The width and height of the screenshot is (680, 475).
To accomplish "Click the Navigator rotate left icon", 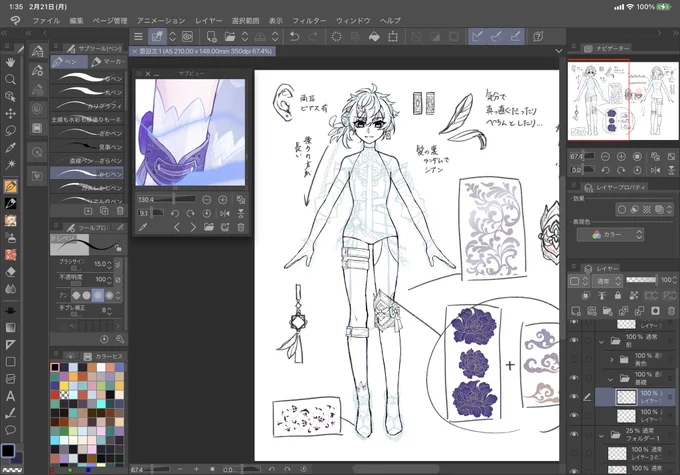I will tap(605, 170).
